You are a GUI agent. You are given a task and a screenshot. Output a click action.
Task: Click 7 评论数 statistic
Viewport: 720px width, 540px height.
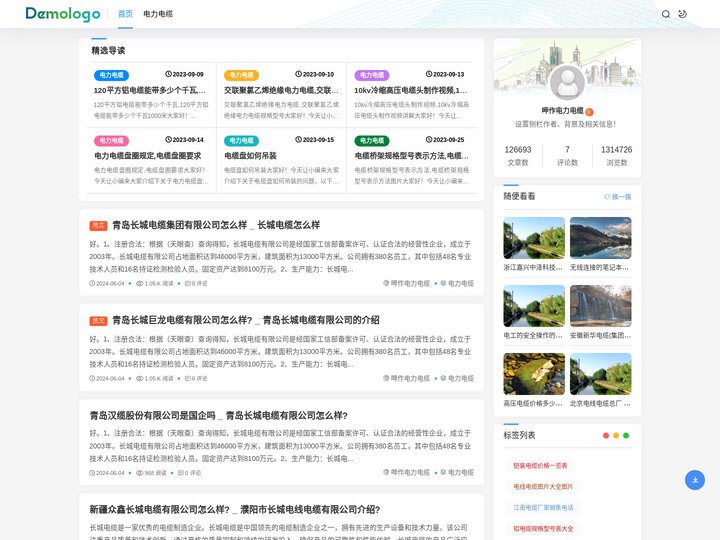(568, 156)
